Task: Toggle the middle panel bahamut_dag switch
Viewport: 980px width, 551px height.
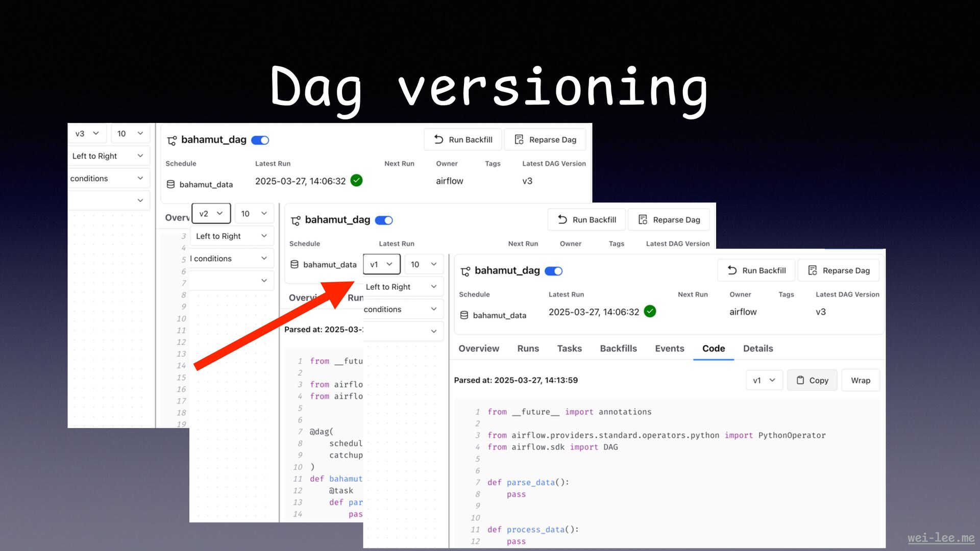Action: coord(384,220)
